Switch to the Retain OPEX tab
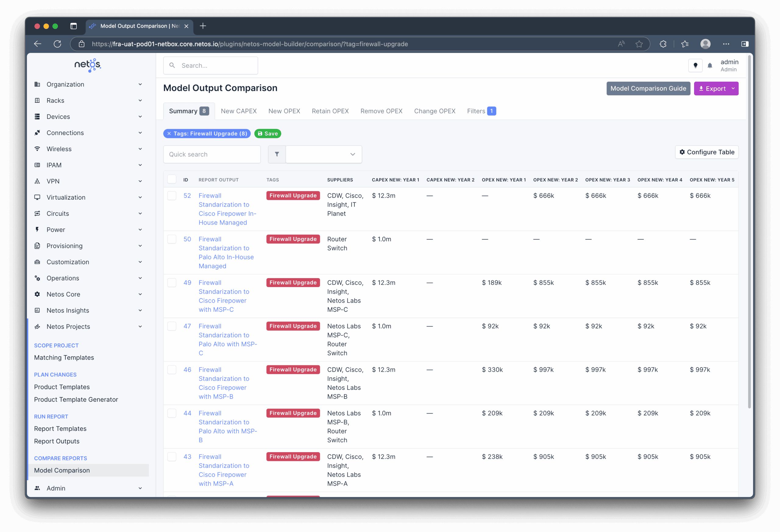Viewport: 780px width, 532px height. coord(330,111)
